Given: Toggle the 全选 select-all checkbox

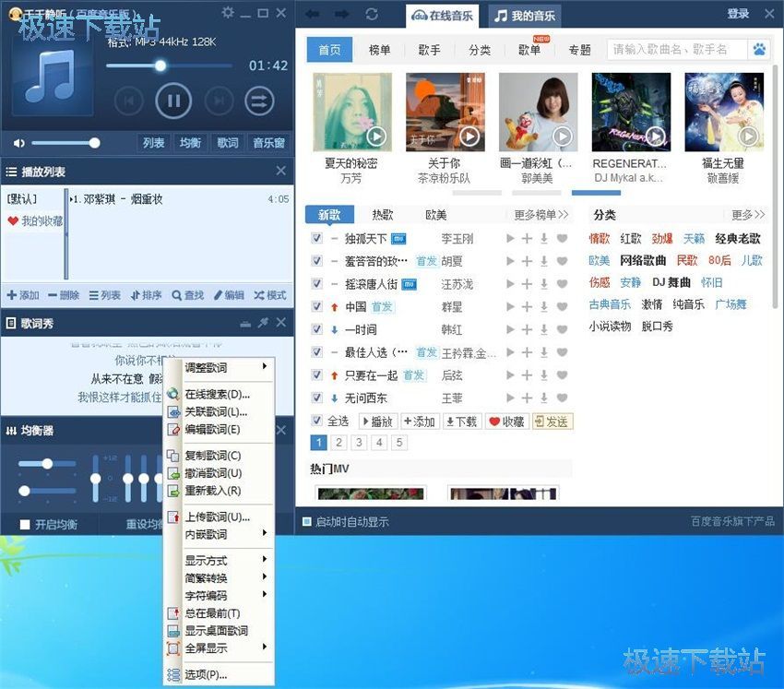Looking at the screenshot, I should tap(316, 421).
